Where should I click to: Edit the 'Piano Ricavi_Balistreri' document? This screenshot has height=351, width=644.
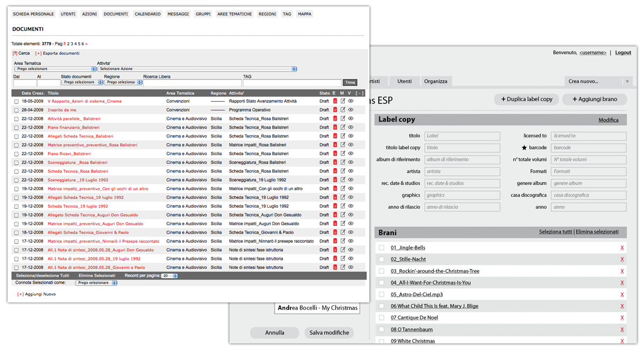point(342,153)
